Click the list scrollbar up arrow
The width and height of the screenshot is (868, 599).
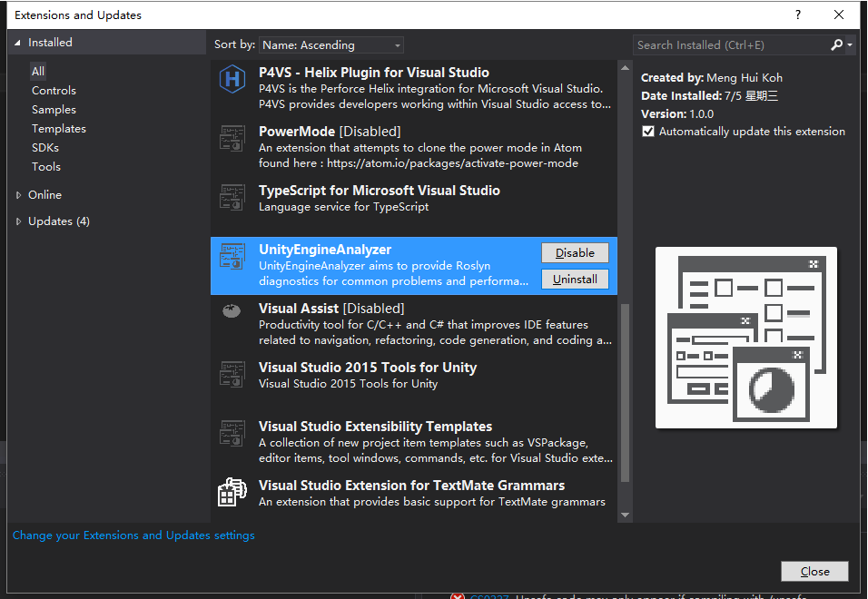pyautogui.click(x=625, y=67)
